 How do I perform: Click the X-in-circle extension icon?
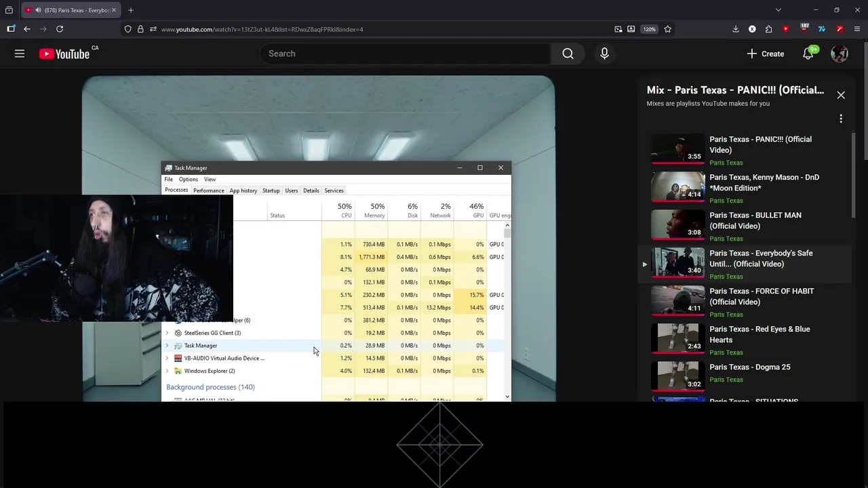tap(752, 29)
